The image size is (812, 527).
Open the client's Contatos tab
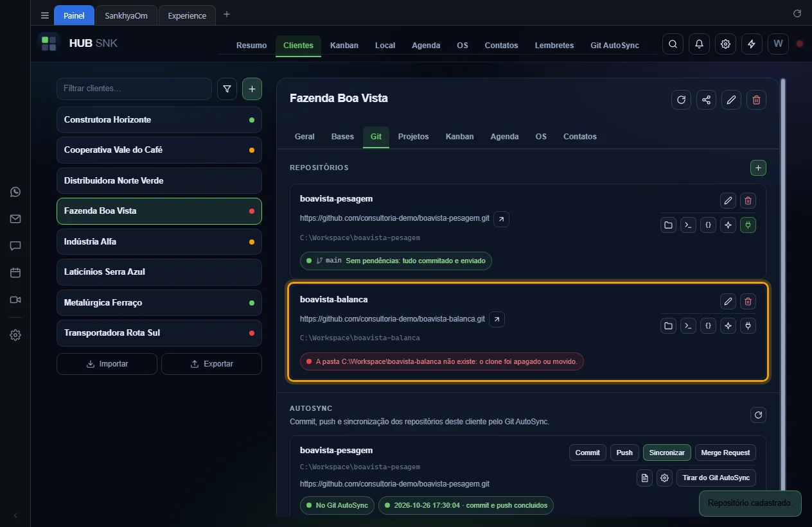point(580,137)
